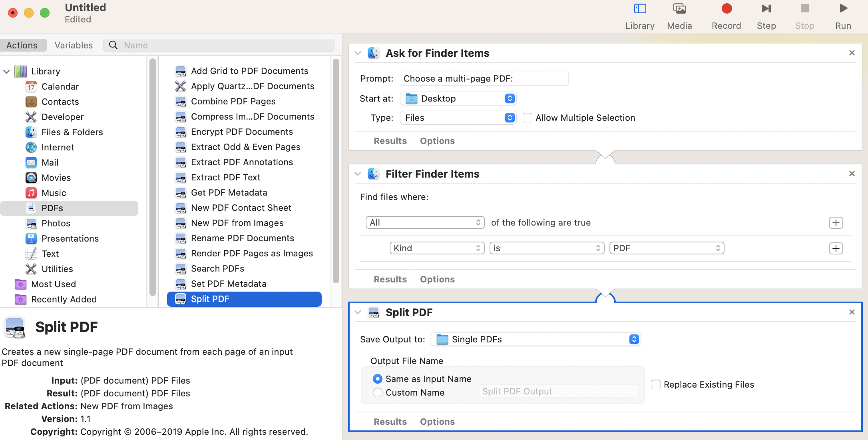Viewport: 868px width, 440px height.
Task: Select Apply Quartz Filter to PDF action
Action: (253, 86)
